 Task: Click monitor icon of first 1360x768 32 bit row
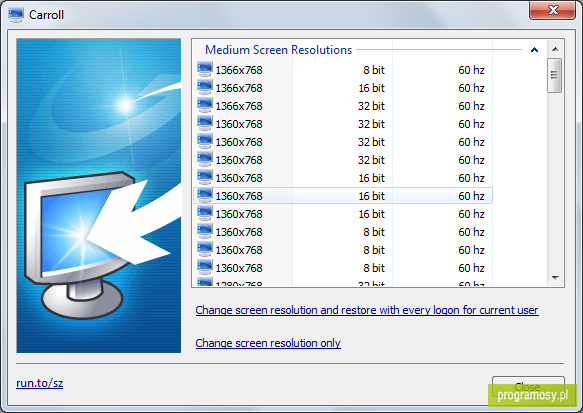(x=204, y=123)
